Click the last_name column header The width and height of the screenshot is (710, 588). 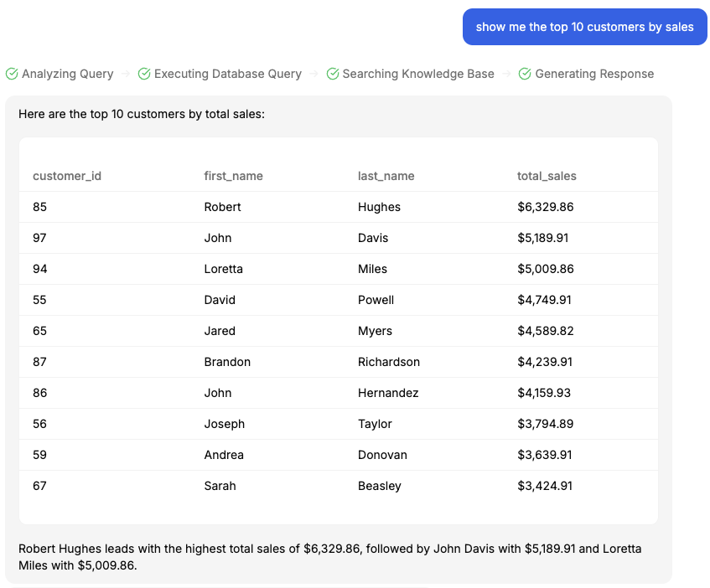click(386, 176)
